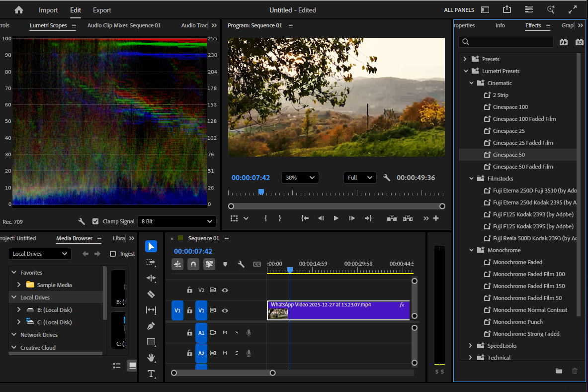Select the Ripple Edit tool
The image size is (588, 392).
point(152,278)
